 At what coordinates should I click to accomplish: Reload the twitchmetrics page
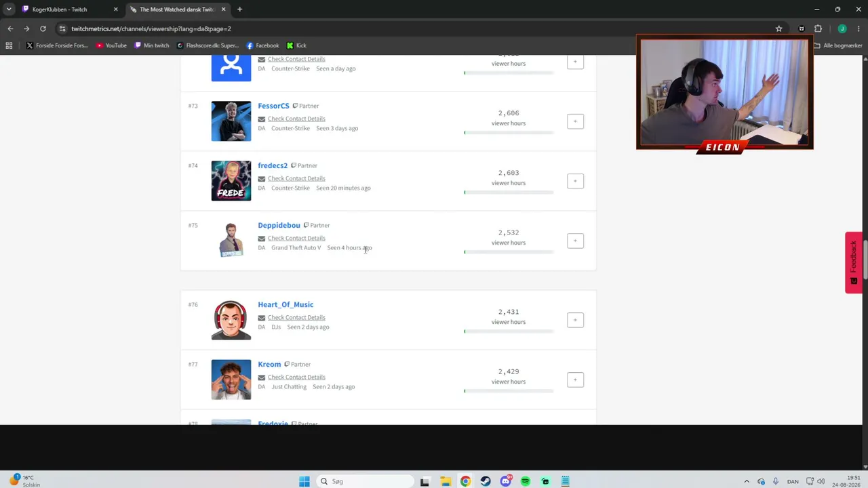click(x=43, y=28)
